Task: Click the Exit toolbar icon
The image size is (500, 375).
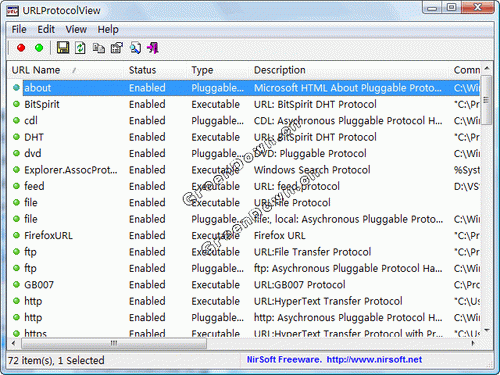Action: (153, 48)
